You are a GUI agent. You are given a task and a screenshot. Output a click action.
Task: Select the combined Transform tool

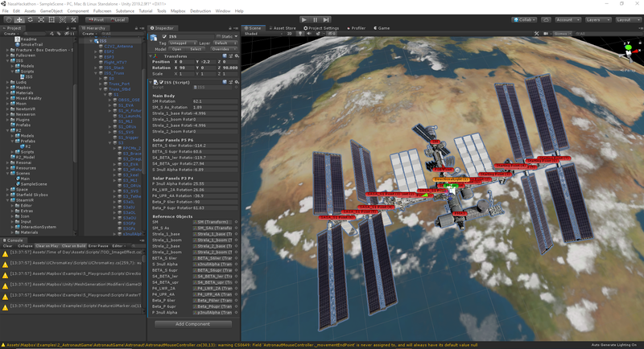[x=63, y=19]
